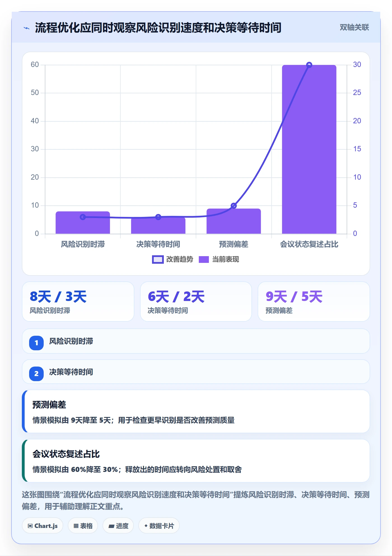Open the 9天 / 5天 data card
The width and height of the screenshot is (392, 556).
click(x=314, y=302)
